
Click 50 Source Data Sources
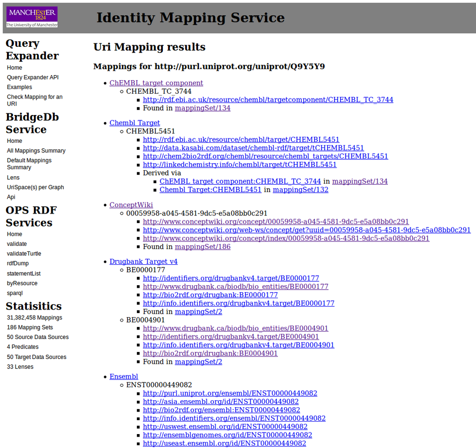click(38, 337)
